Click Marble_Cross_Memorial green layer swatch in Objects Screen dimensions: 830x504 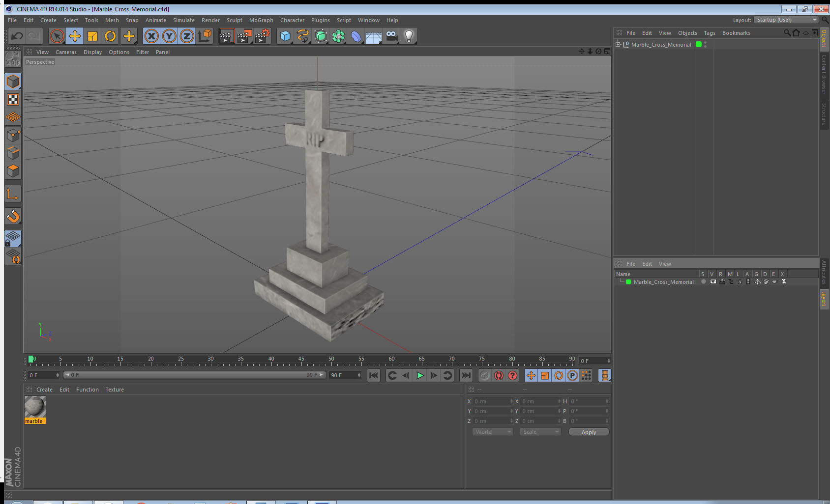coord(699,44)
